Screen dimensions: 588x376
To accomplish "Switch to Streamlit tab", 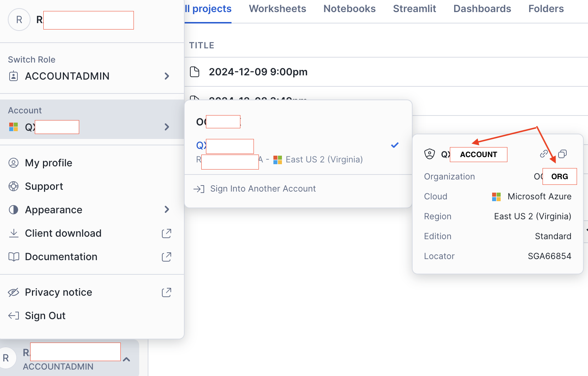I will 414,9.
